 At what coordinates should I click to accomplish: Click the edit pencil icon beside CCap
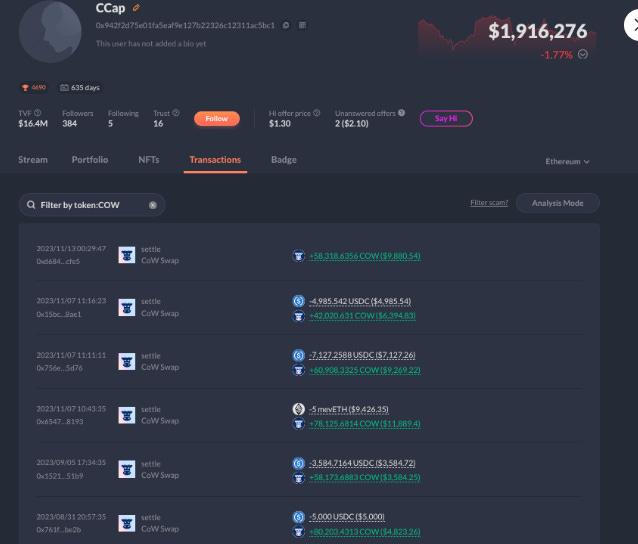[x=136, y=8]
